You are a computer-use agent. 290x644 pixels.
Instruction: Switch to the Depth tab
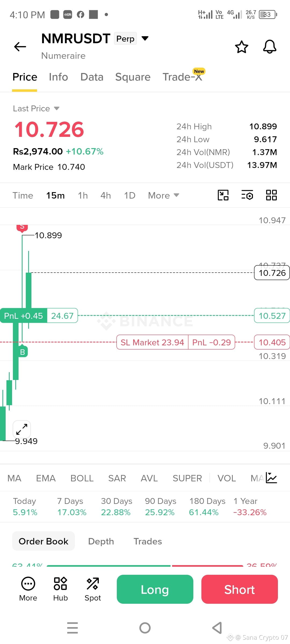pos(101,541)
